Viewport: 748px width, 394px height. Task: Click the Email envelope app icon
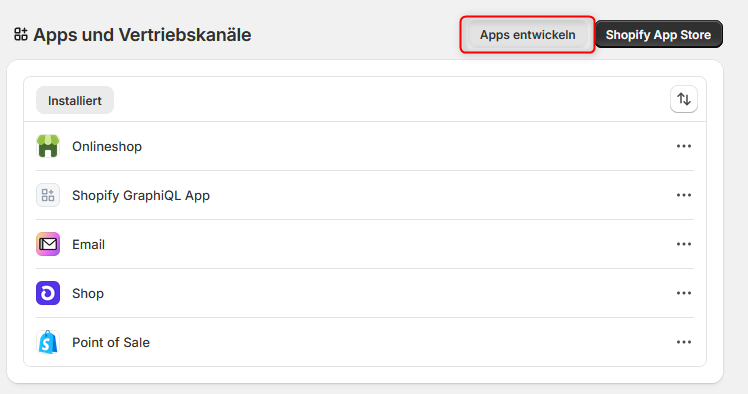point(48,244)
